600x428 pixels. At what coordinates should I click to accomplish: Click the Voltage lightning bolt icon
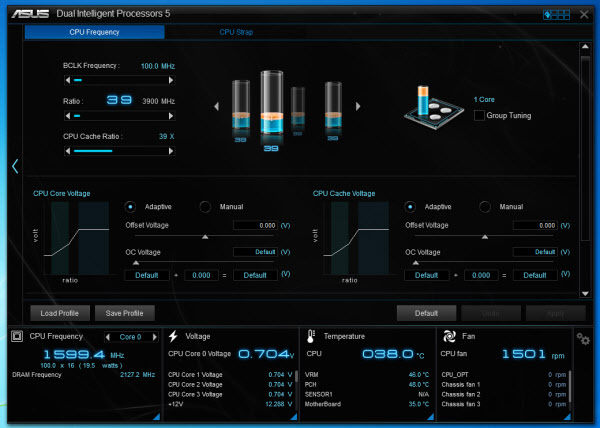pos(173,336)
